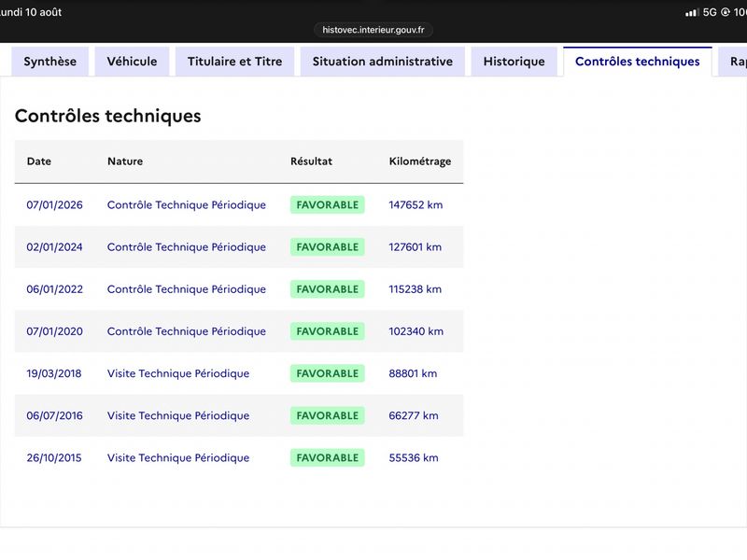Click Contrôle Technique Périodique in the 06/01/2022 row

pyautogui.click(x=186, y=289)
